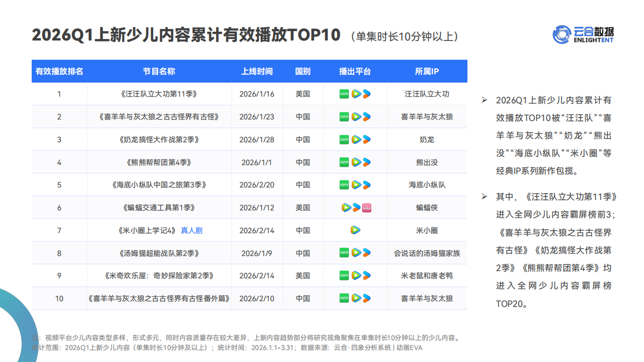Click Youku icon in 汪汪队立大功第11季 row
Viewport: 644px width, 362px height.
pyautogui.click(x=367, y=94)
